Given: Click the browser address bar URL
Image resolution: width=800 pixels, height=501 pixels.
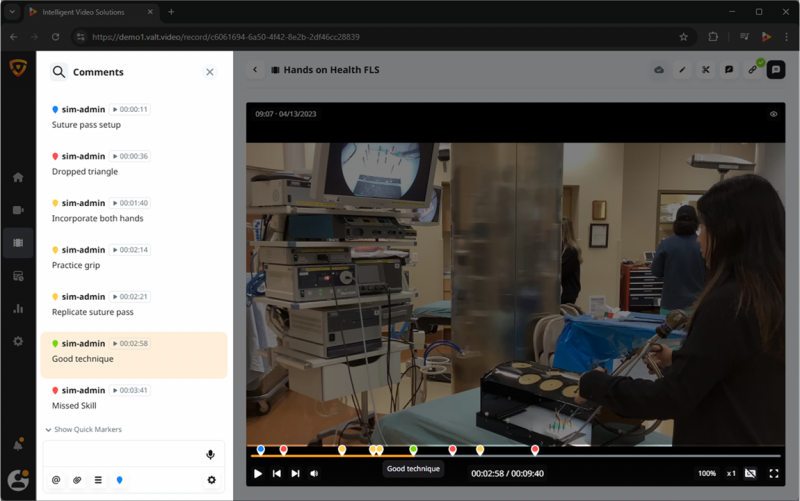Looking at the screenshot, I should pyautogui.click(x=226, y=37).
